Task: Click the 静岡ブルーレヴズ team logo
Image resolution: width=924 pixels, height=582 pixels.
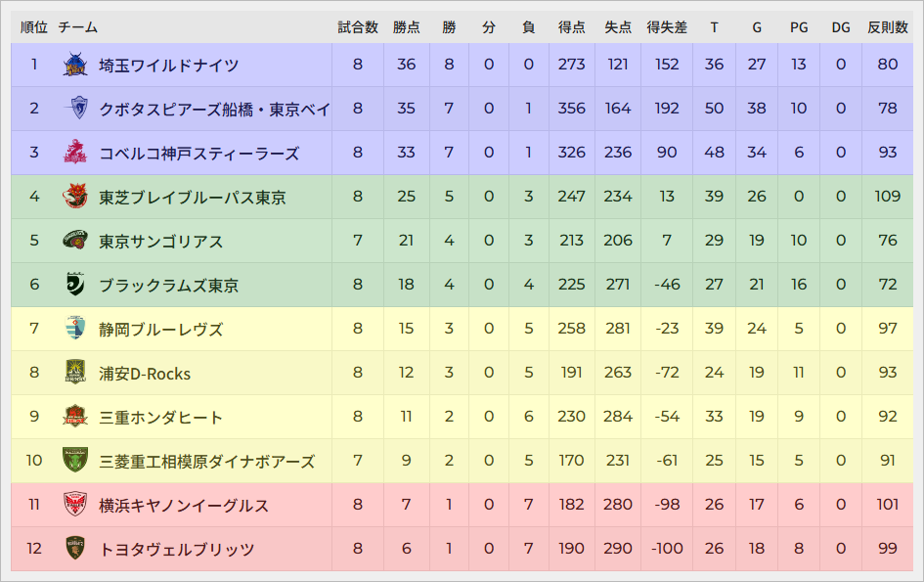Action: click(75, 329)
